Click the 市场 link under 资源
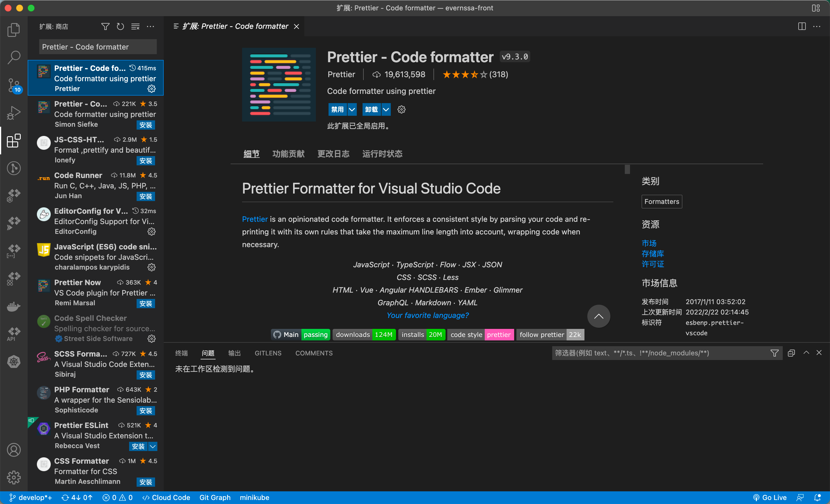 coord(650,243)
